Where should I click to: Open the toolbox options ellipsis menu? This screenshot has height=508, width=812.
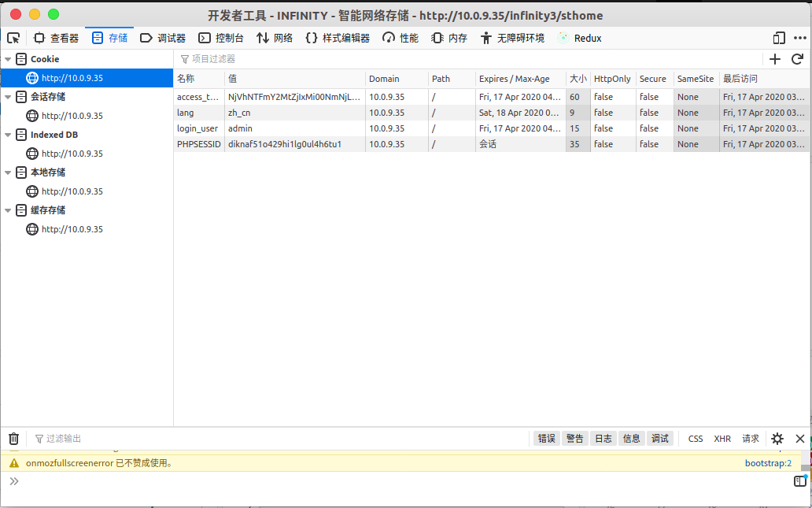click(799, 38)
